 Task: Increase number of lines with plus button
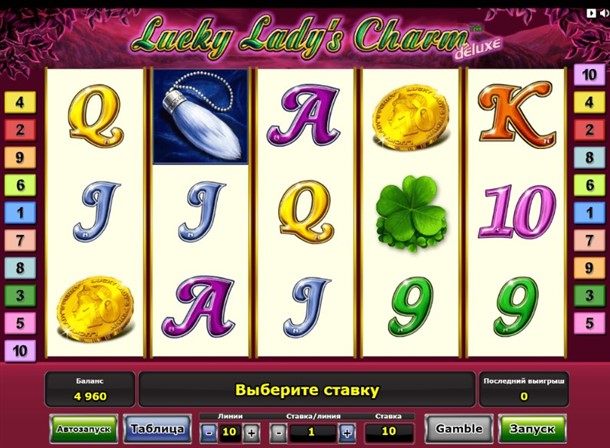(251, 432)
